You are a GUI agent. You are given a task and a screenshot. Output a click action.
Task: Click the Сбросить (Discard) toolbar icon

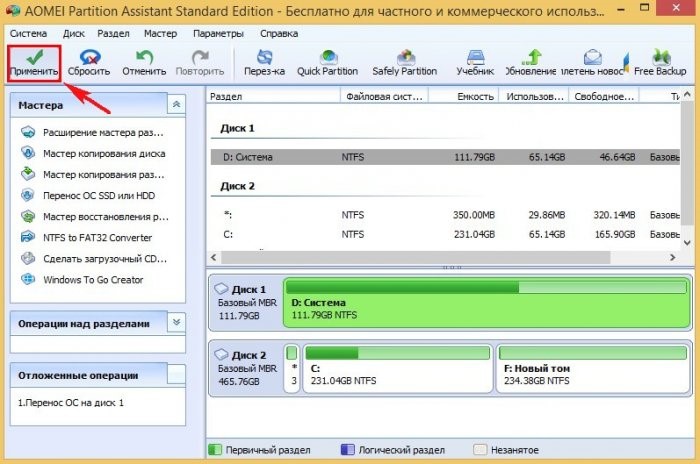tap(89, 57)
